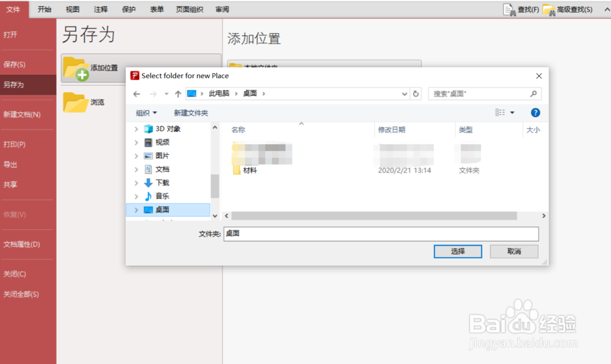Viewport: 611px width, 364px height.
Task: Go up one folder level with up arrow
Action: tap(177, 93)
